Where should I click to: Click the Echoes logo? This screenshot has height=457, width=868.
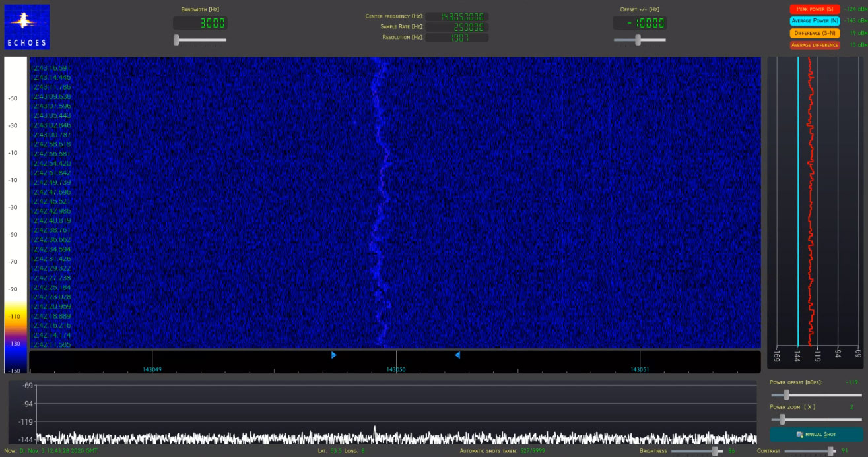[x=27, y=27]
